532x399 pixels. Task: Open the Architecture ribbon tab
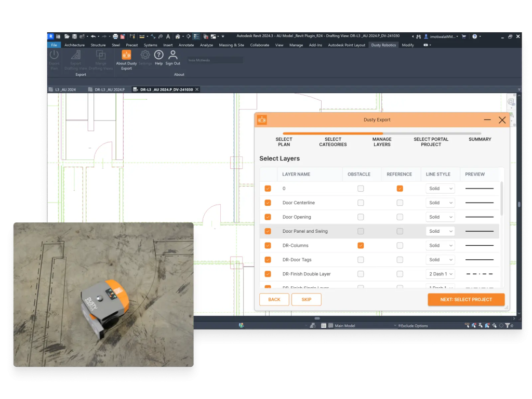point(74,45)
